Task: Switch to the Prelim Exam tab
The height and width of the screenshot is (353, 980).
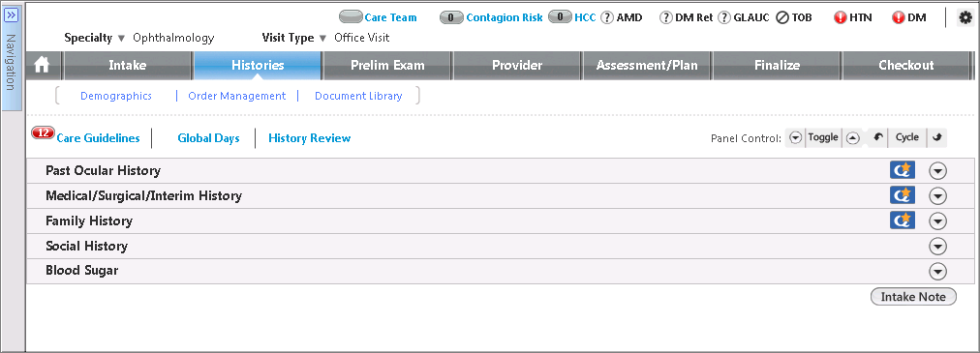Action: tap(387, 65)
